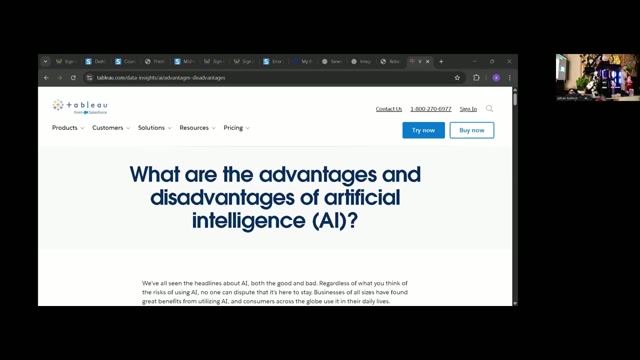Image resolution: width=640 pixels, height=360 pixels.
Task: Expand the Pricing menu
Action: pyautogui.click(x=237, y=128)
